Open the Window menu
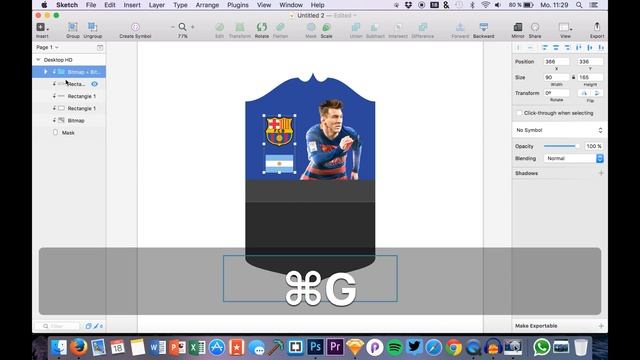This screenshot has width=640, height=360. (x=291, y=5)
